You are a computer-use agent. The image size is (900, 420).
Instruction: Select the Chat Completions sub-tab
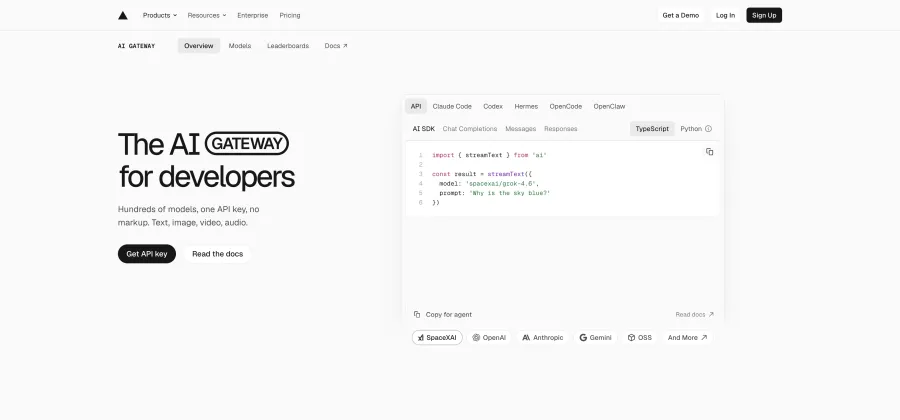[x=470, y=129]
